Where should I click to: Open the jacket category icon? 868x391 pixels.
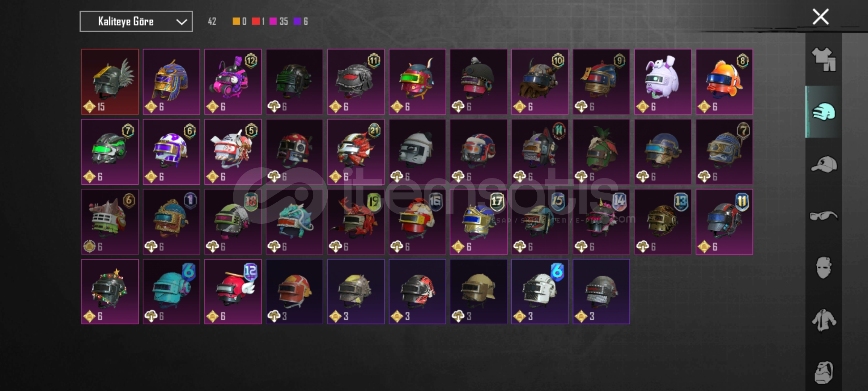pos(824,320)
